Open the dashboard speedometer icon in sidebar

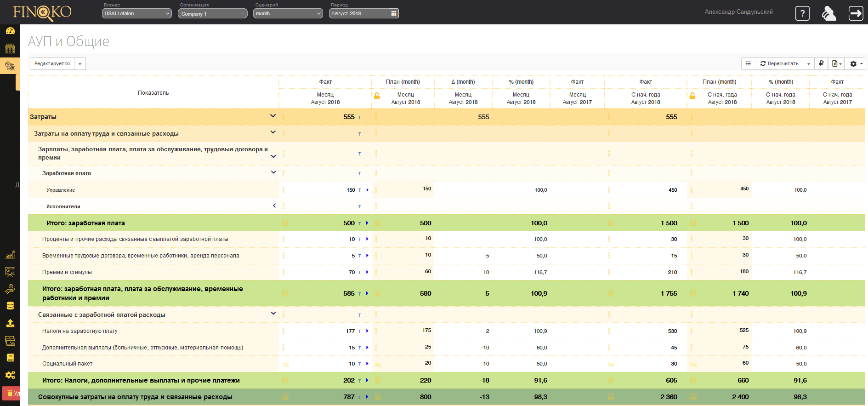click(10, 31)
